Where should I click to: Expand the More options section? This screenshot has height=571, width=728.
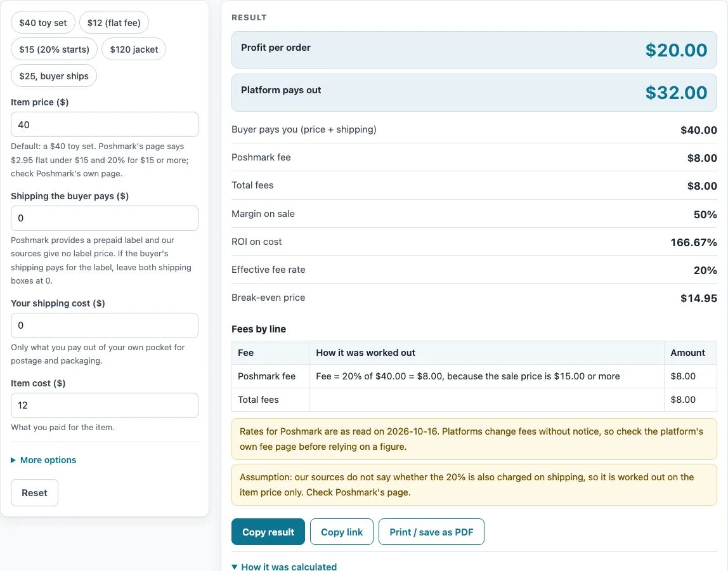pos(44,460)
